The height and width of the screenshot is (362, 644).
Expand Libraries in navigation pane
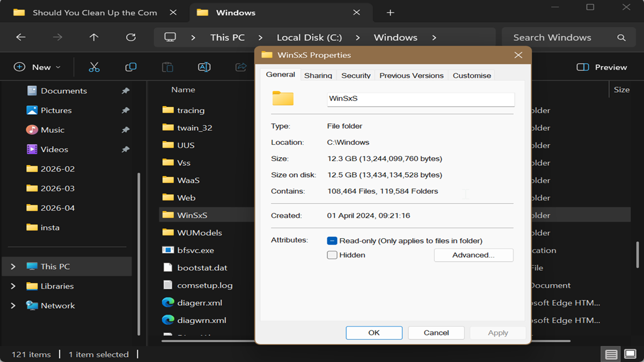13,286
